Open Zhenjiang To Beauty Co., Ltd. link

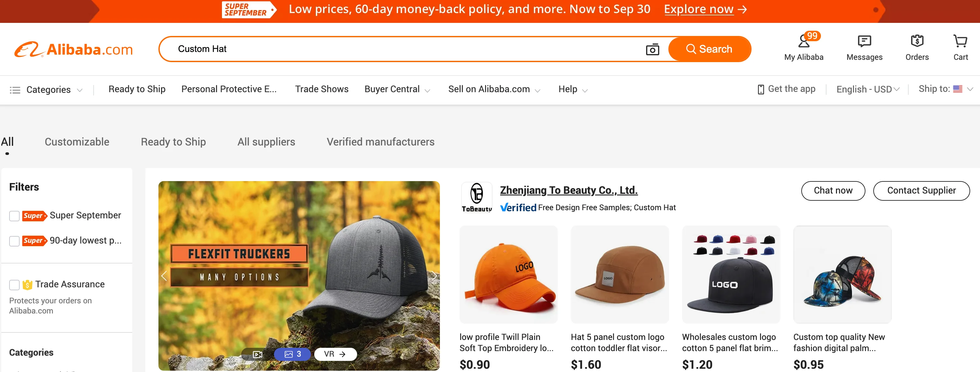(568, 190)
